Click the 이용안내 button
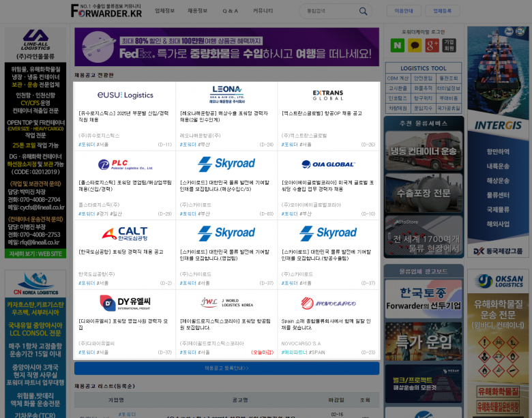 404,11
